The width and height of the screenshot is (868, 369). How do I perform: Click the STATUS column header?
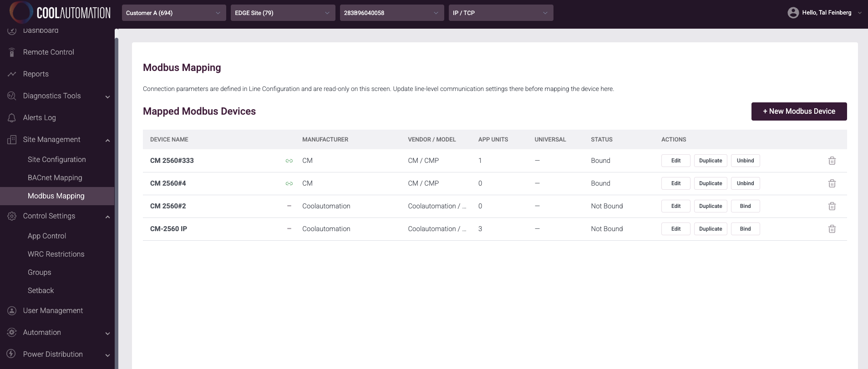pos(602,140)
